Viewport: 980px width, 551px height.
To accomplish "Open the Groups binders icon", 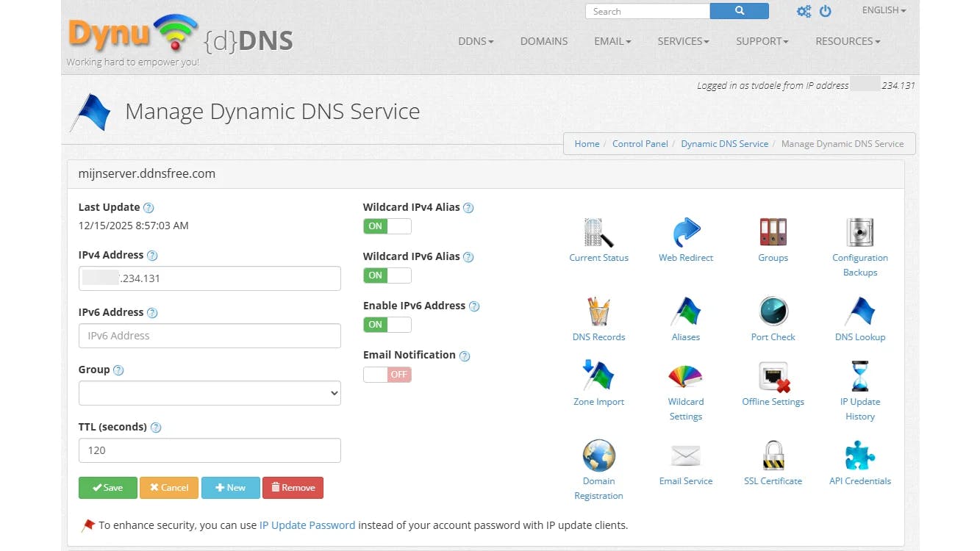I will click(x=773, y=233).
